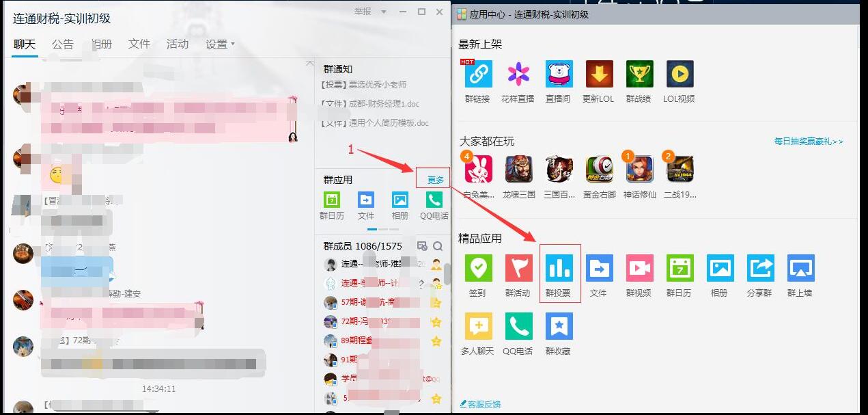Open 群日历 icon in chat window 群应用 panel

click(331, 200)
